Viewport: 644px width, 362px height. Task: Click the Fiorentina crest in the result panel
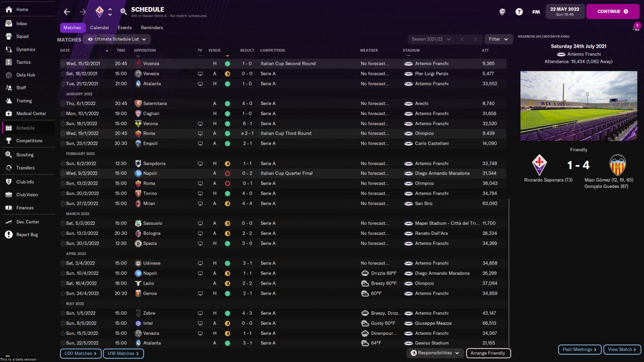coord(539,165)
